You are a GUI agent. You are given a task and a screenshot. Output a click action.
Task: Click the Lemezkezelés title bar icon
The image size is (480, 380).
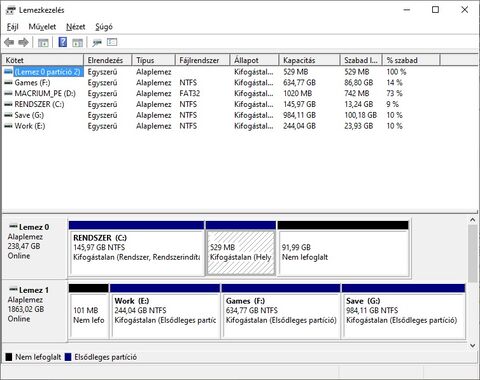pos(10,10)
